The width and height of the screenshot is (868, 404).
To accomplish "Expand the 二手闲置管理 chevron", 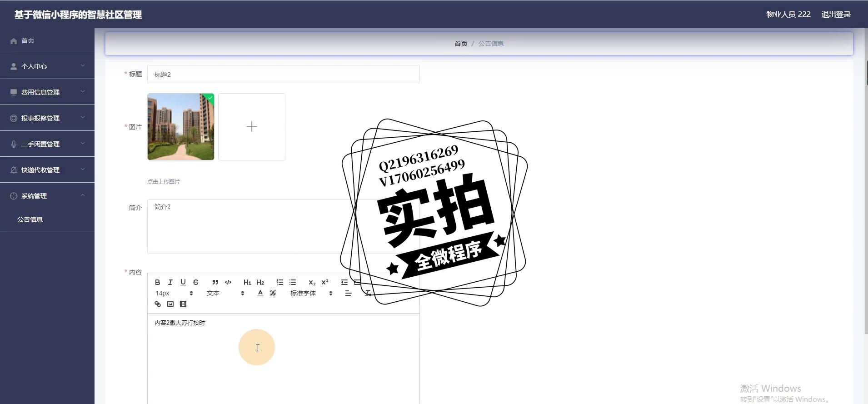I will 83,144.
